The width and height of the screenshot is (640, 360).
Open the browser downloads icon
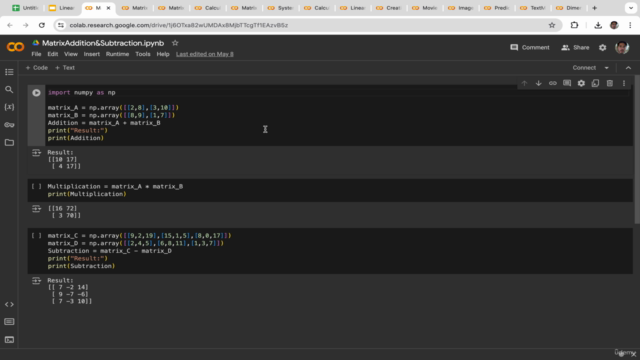point(598,25)
